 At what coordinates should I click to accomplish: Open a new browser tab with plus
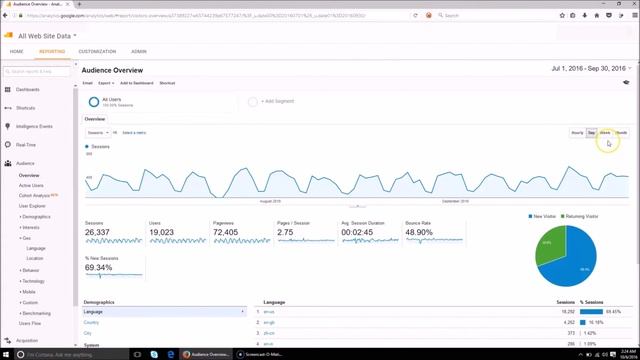79,4
